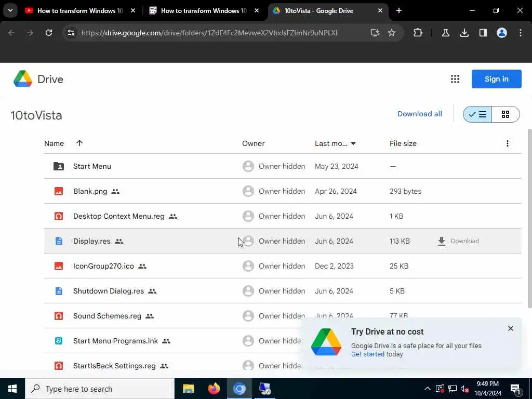Switch to the second How to transform Windows tab
The image size is (532, 399).
pyautogui.click(x=204, y=11)
